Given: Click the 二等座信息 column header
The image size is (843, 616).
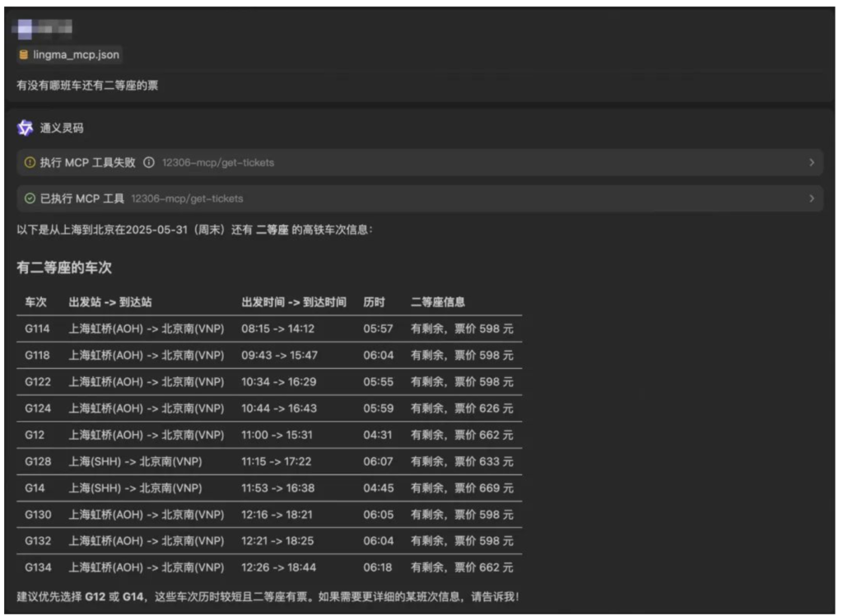Looking at the screenshot, I should [438, 302].
